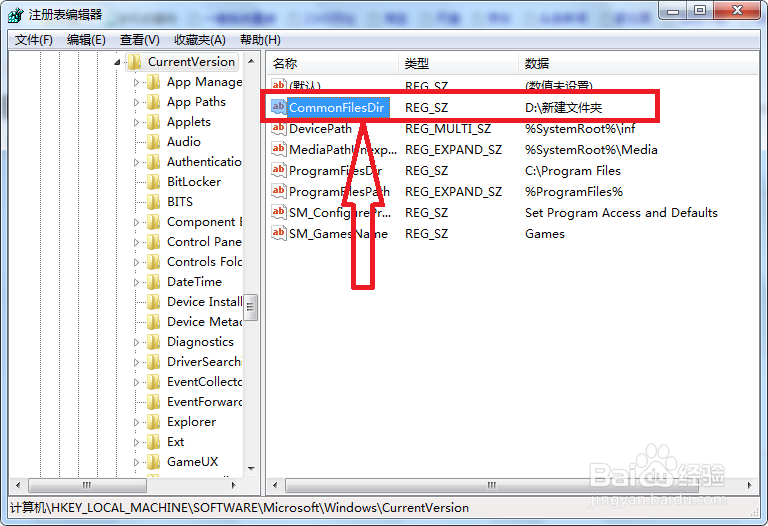The image size is (768, 526).
Task: Select the BITS folder icon
Action: point(154,202)
